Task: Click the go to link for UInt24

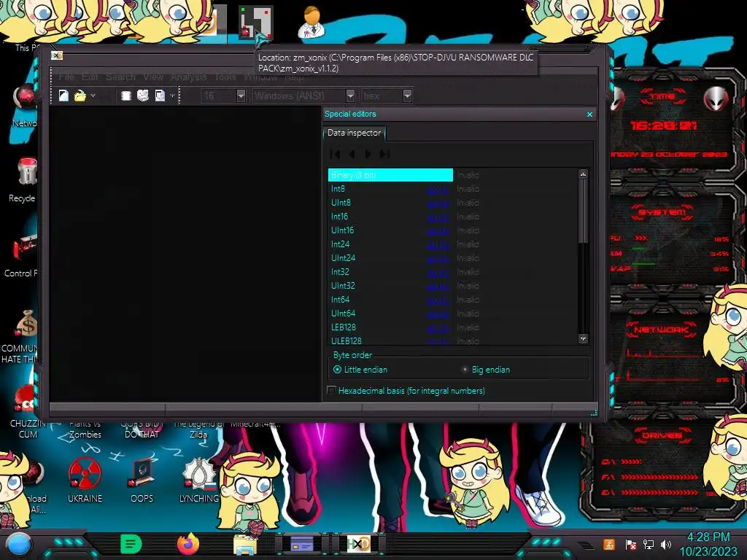Action: click(x=438, y=258)
